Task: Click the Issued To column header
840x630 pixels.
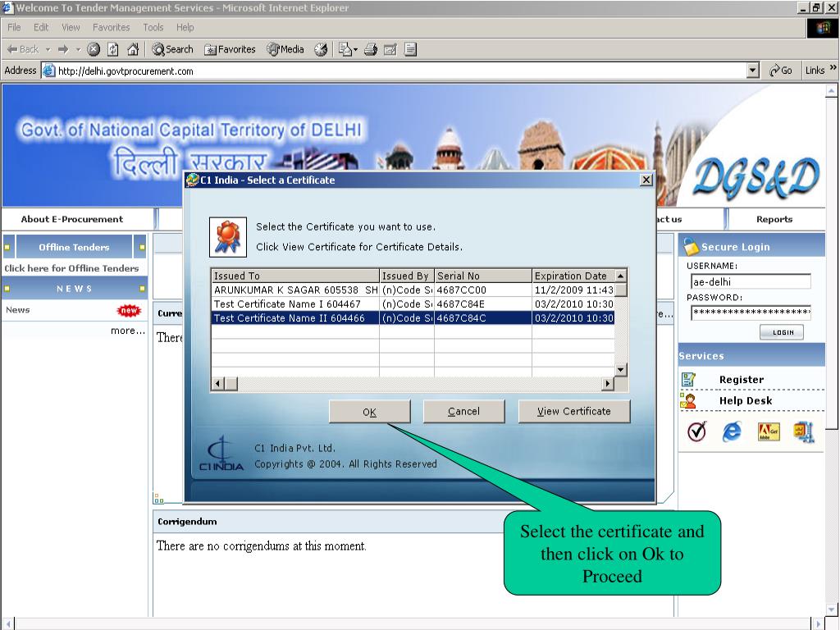Action: [x=295, y=276]
